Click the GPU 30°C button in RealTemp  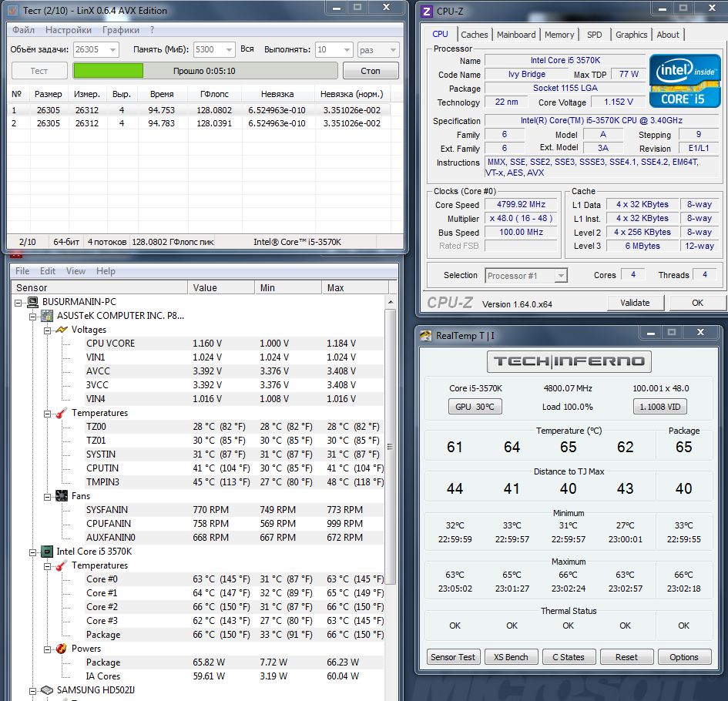pyautogui.click(x=475, y=407)
